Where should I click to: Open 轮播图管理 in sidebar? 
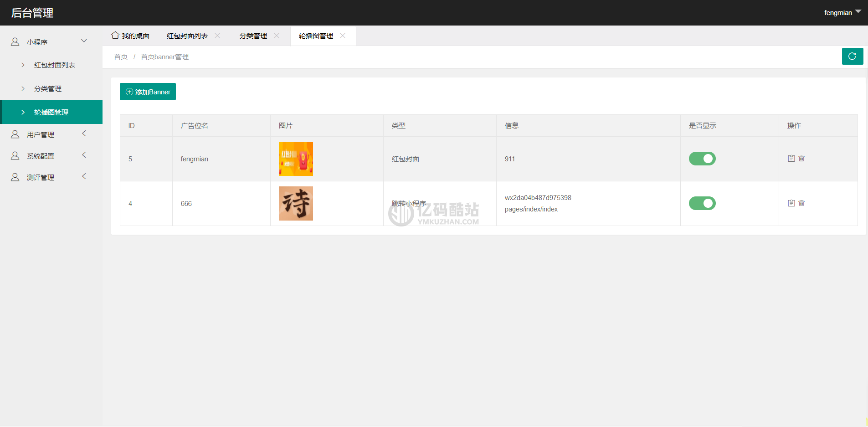coord(51,112)
